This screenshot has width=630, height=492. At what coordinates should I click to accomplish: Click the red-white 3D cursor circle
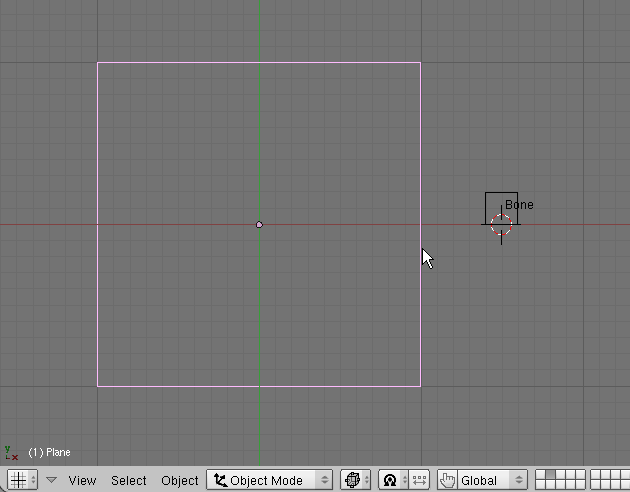click(501, 225)
